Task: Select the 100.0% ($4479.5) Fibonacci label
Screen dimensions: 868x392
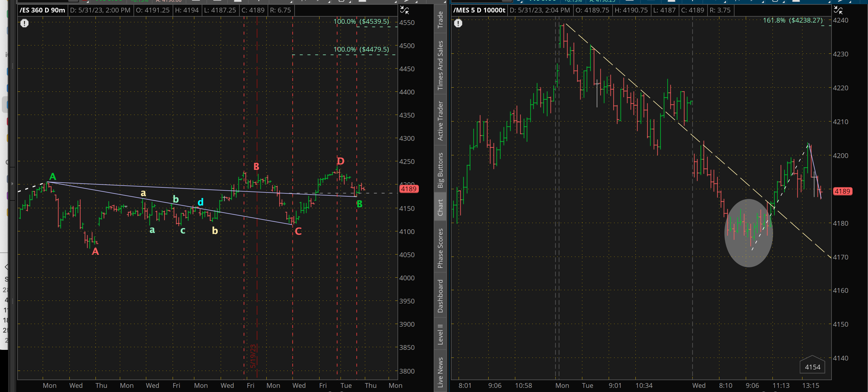Action: (x=361, y=49)
